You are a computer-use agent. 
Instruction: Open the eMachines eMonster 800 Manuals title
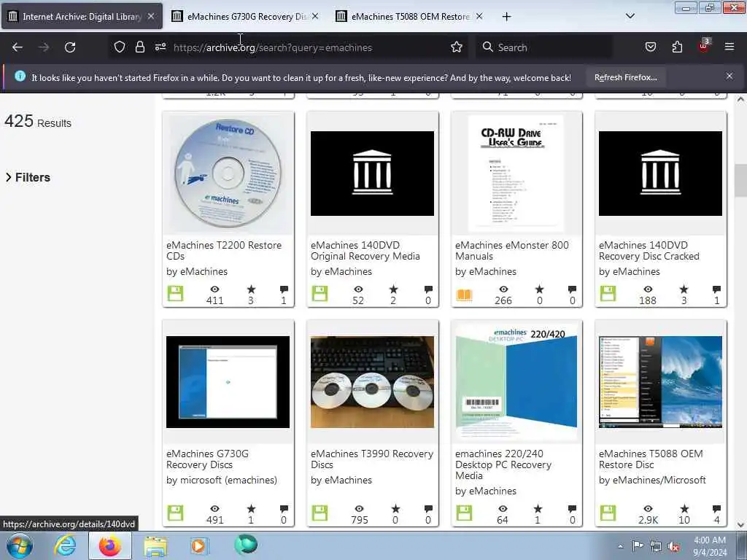click(511, 251)
